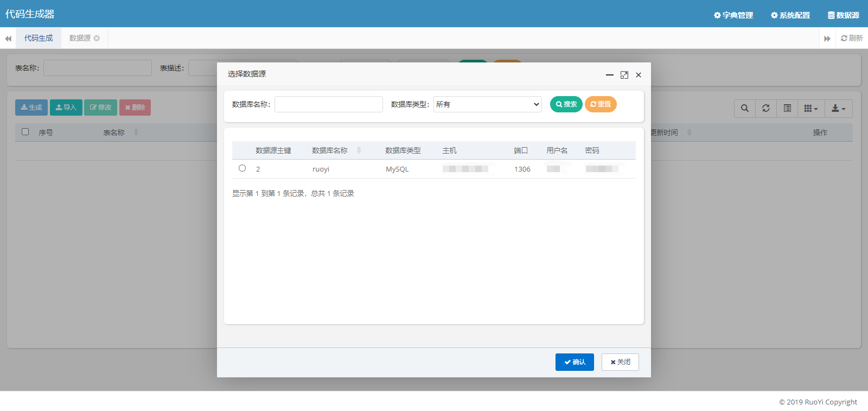Click the 用户名 column header

pos(557,150)
